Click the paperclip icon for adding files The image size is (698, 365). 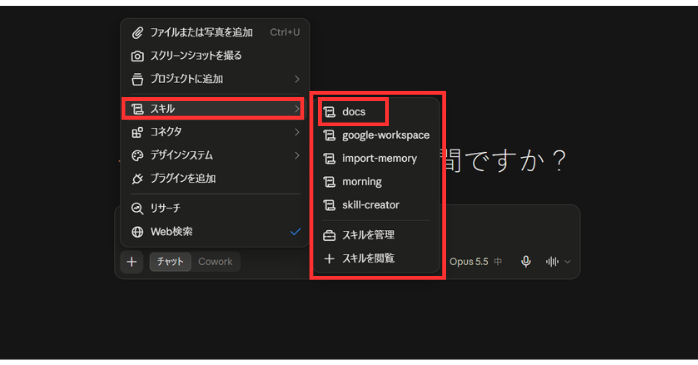coord(137,32)
